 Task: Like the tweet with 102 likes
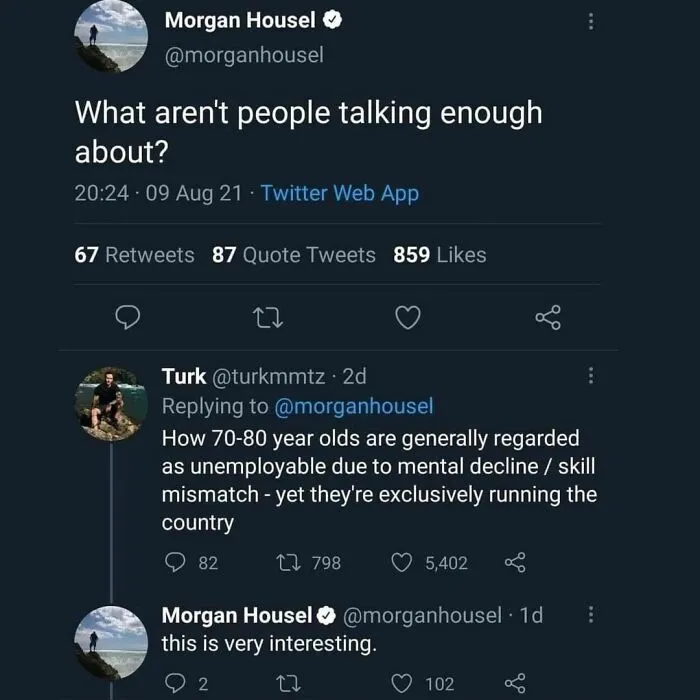pos(401,683)
